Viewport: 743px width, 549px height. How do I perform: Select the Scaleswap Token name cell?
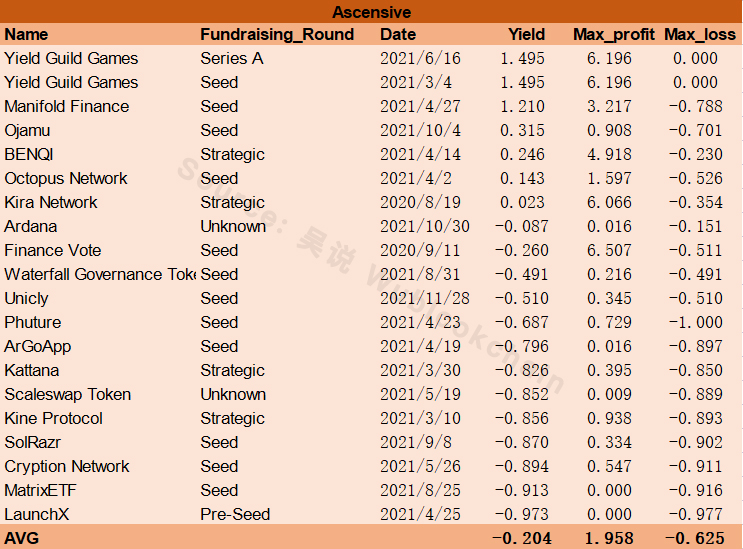[x=68, y=394]
